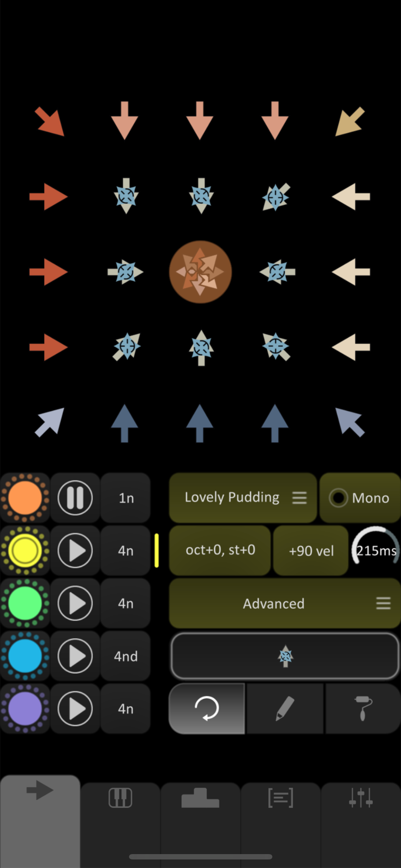
Task: Toggle the Mono radio option
Action: click(x=360, y=498)
